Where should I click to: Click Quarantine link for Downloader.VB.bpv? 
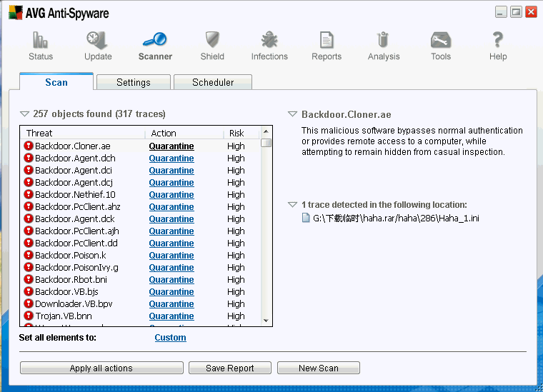171,303
